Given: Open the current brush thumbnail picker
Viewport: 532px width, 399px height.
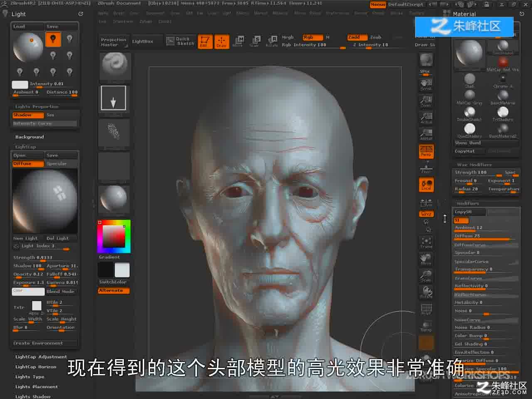Looking at the screenshot, I should coord(114,68).
